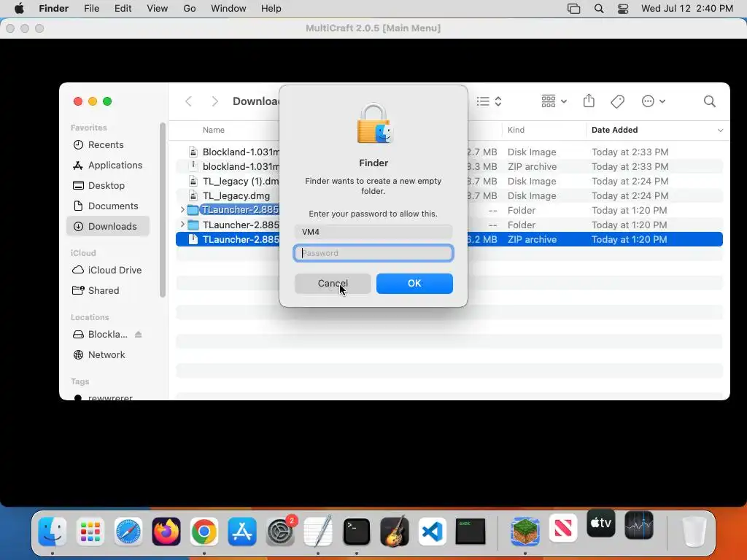This screenshot has height=560, width=747.
Task: Open the list view switcher in Finder toolbar
Action: 489,101
